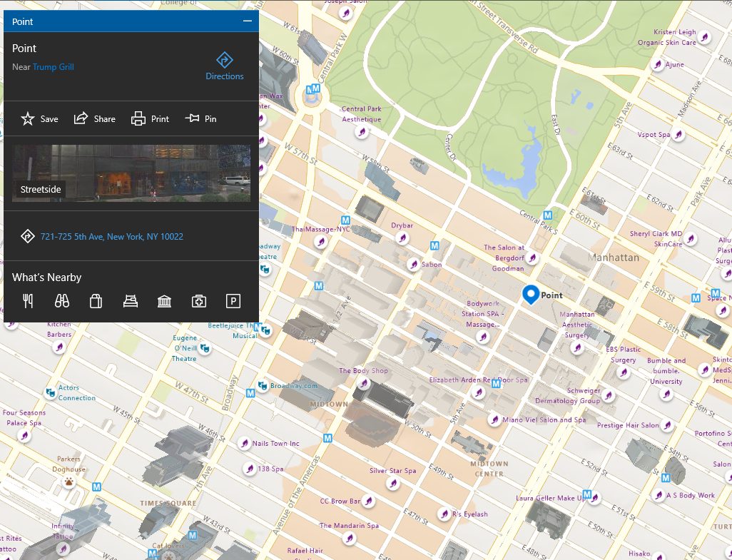Click the Salon at Bergdorf Goodman marker
Screen dimensions: 732x560
pos(532,258)
